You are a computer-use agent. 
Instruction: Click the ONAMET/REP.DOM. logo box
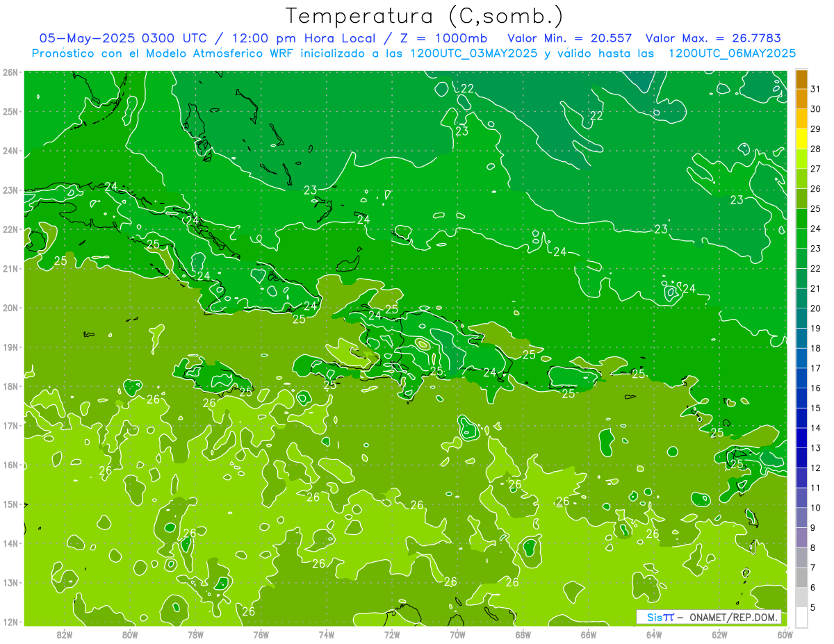709,617
